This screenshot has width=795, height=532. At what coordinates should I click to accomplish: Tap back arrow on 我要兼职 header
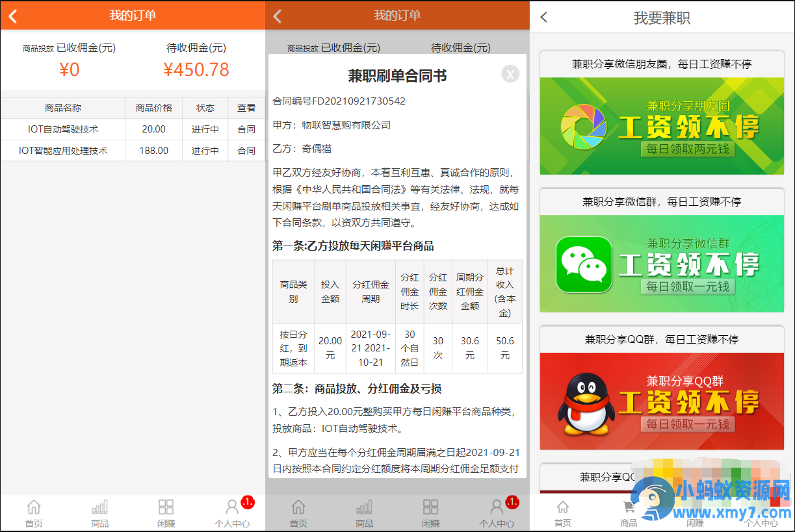544,18
